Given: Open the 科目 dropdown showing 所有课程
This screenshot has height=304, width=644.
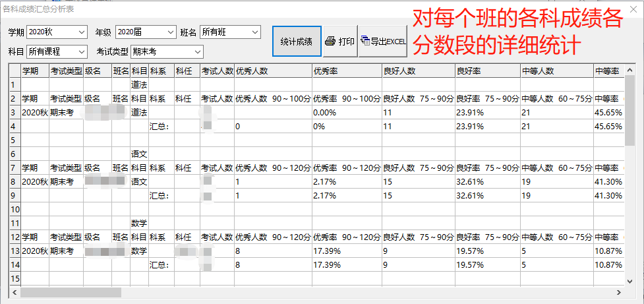Looking at the screenshot, I should [x=57, y=51].
